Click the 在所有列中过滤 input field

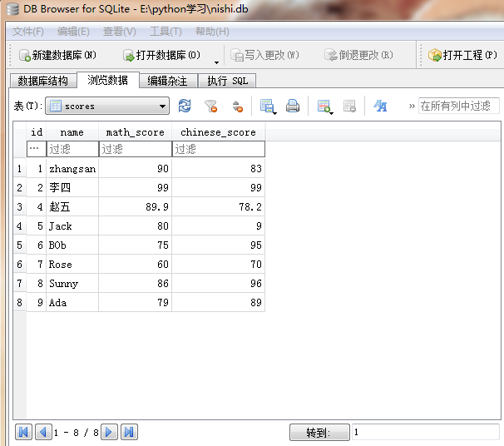pos(459,106)
